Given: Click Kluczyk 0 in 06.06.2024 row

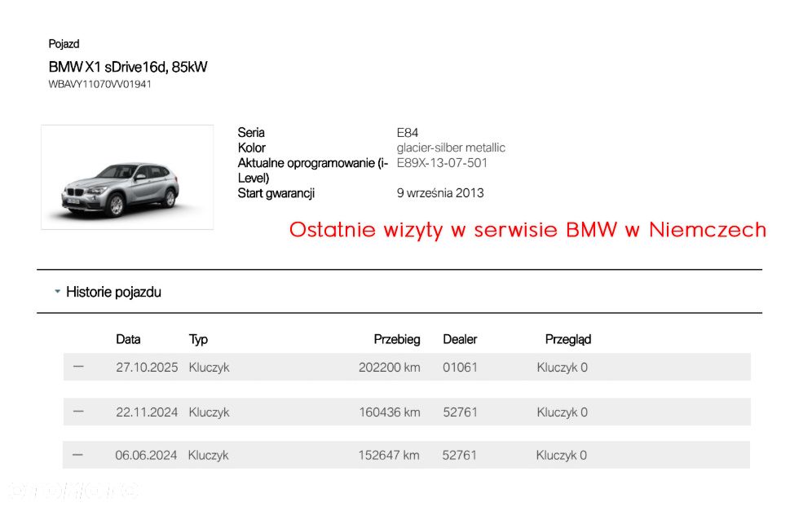Looking at the screenshot, I should 562,455.
